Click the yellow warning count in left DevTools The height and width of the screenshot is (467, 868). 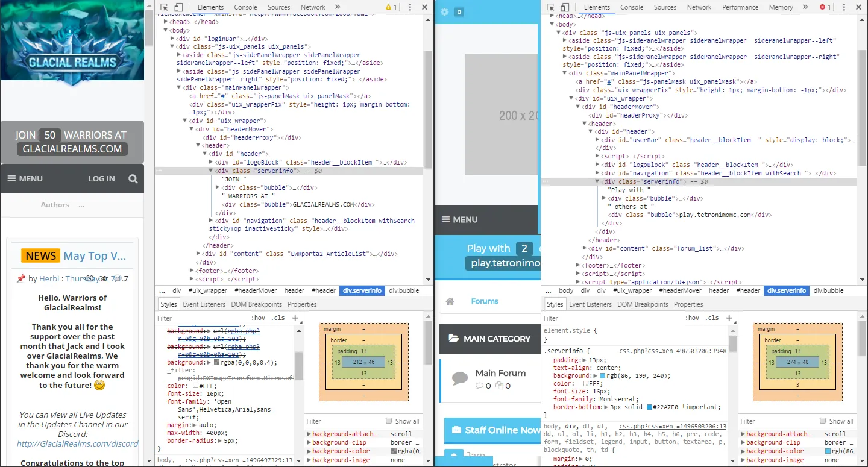[391, 7]
